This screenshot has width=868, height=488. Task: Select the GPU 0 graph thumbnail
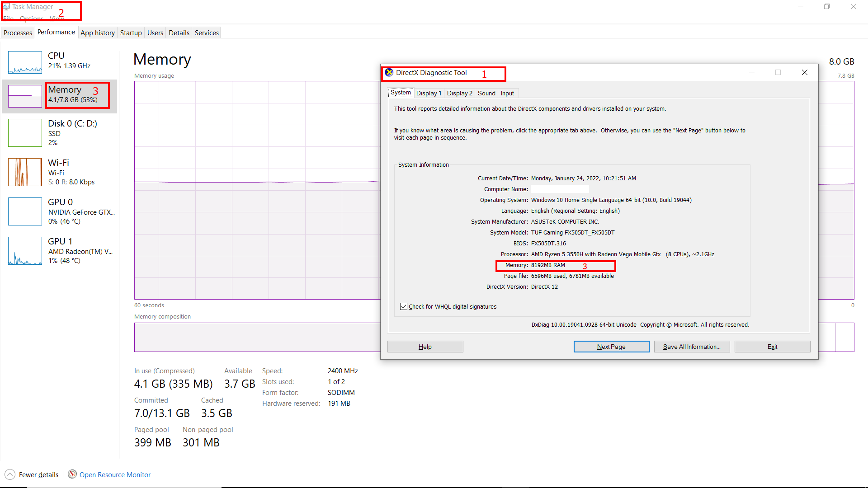(x=25, y=211)
